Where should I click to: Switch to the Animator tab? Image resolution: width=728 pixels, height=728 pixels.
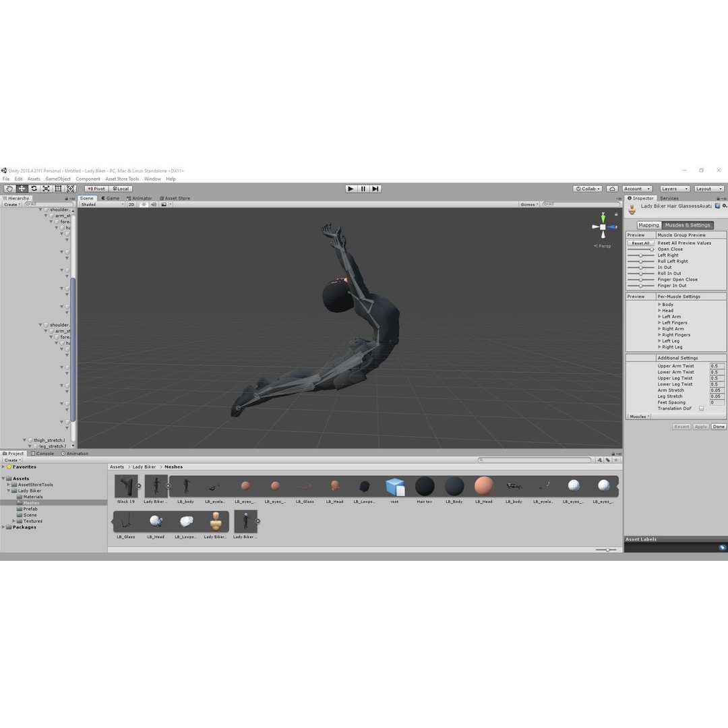click(140, 198)
